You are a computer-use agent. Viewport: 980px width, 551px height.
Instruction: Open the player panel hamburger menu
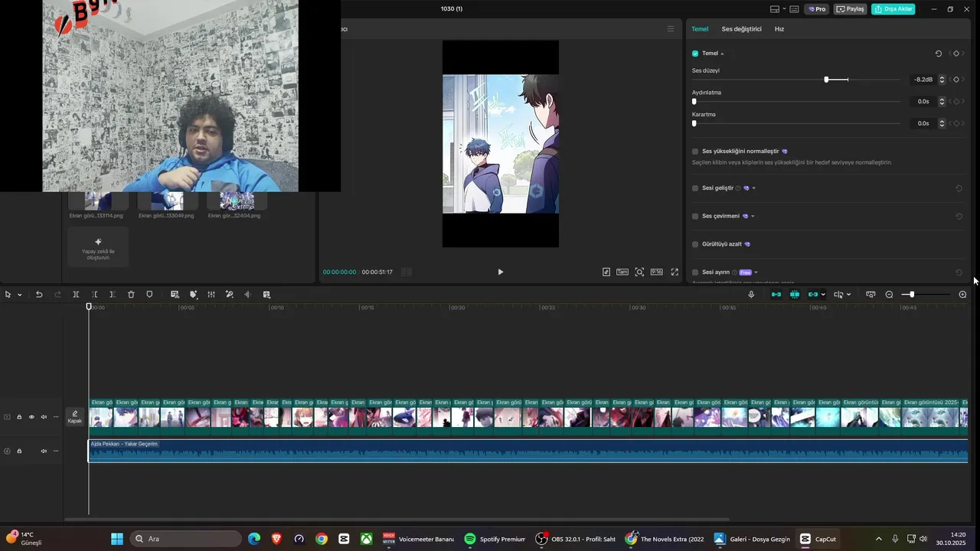pos(671,29)
